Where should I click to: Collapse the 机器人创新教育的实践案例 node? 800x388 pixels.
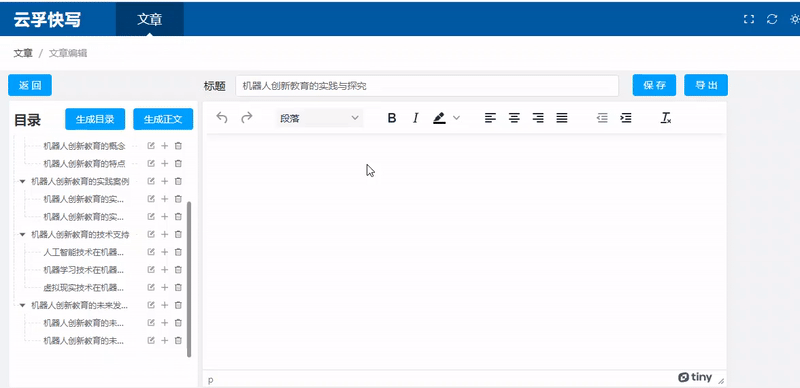[x=22, y=181]
